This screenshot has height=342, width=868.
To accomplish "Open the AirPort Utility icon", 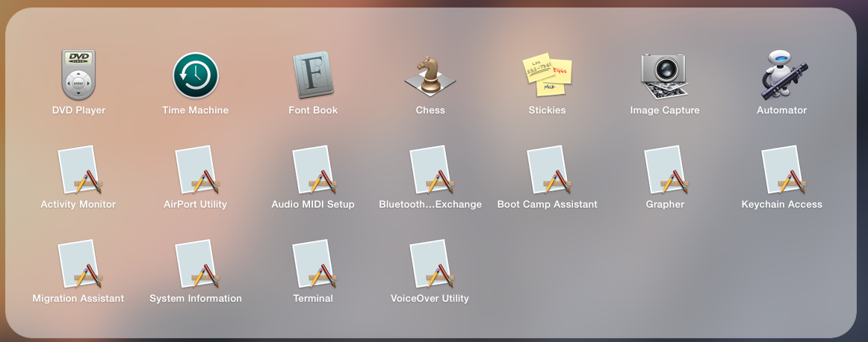I will click(x=197, y=170).
